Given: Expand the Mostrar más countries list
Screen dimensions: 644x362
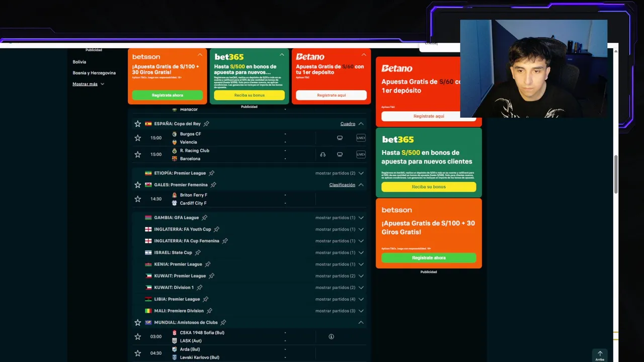Looking at the screenshot, I should pyautogui.click(x=88, y=84).
